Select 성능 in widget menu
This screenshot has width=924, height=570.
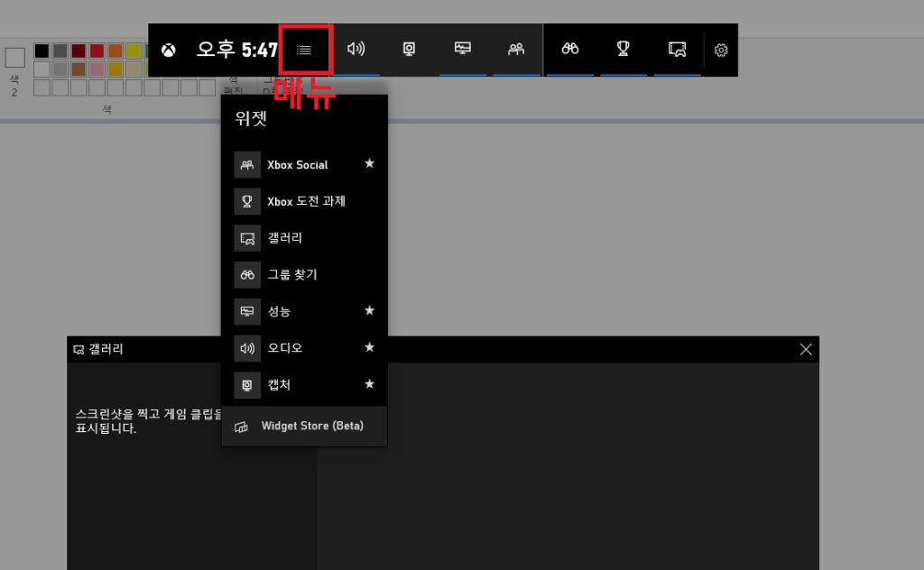[304, 311]
